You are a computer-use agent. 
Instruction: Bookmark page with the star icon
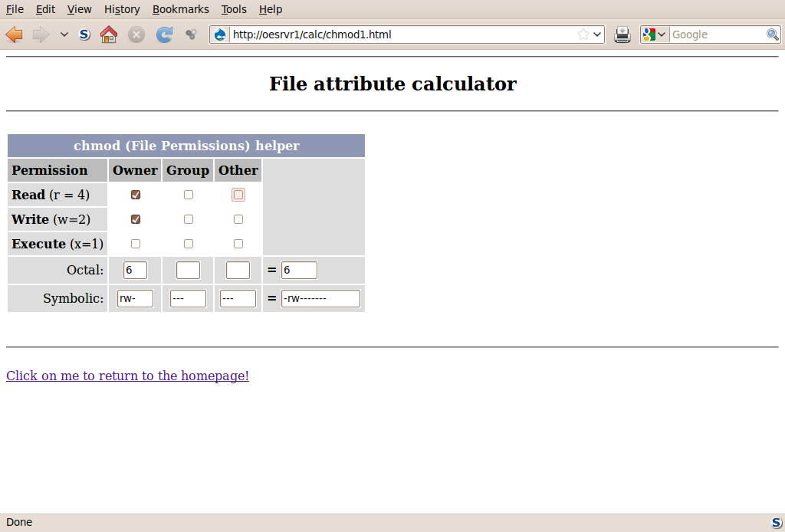[583, 34]
